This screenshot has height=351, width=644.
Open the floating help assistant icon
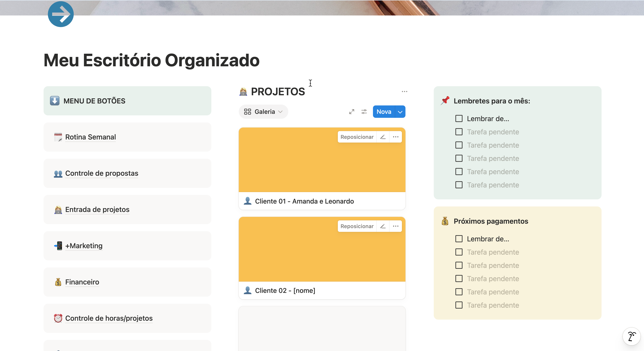631,336
